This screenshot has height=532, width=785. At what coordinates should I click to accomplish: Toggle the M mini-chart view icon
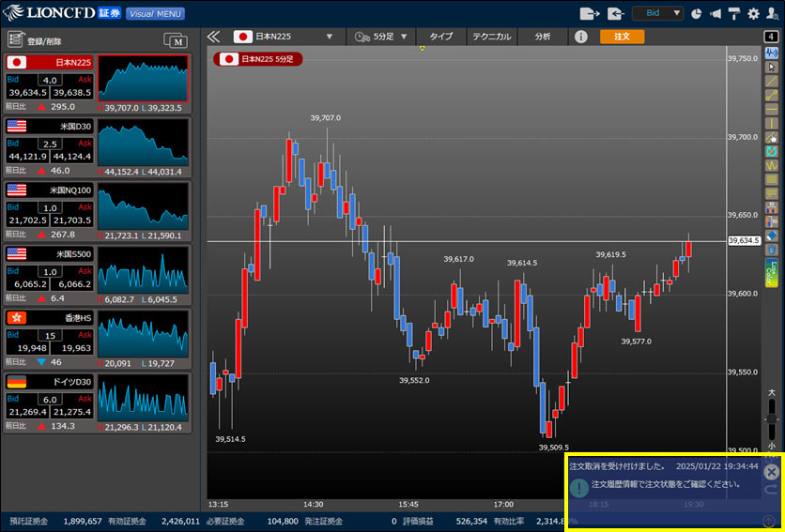click(x=176, y=40)
